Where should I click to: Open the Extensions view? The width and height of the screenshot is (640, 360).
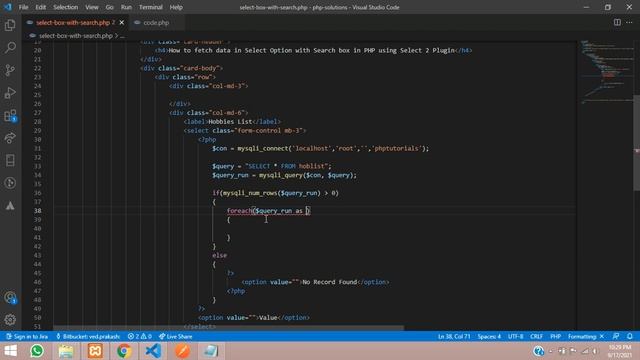[10, 116]
